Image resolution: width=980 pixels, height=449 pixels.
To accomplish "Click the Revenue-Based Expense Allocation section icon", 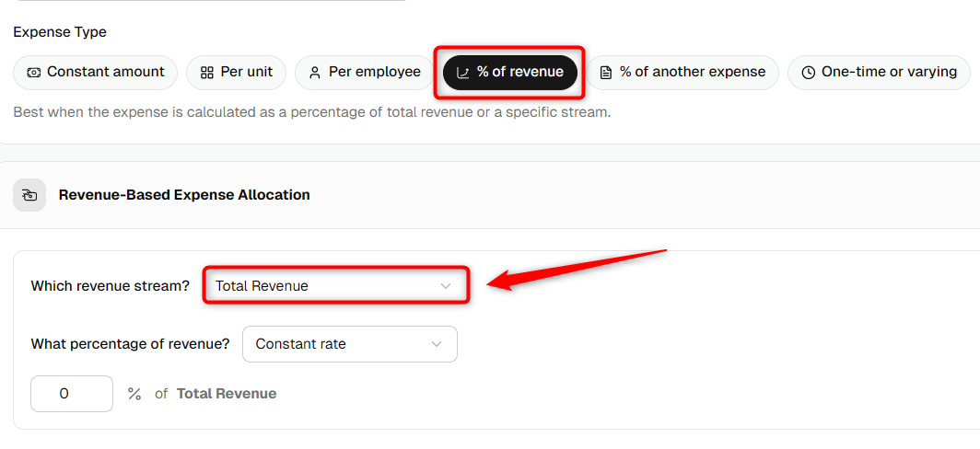I will point(29,195).
